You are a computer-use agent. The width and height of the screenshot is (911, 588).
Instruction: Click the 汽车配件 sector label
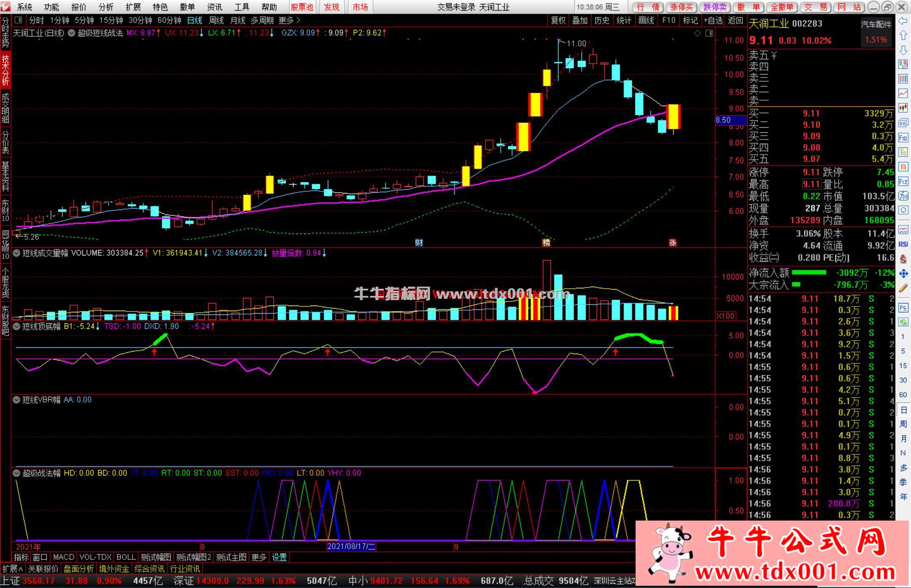(876, 24)
